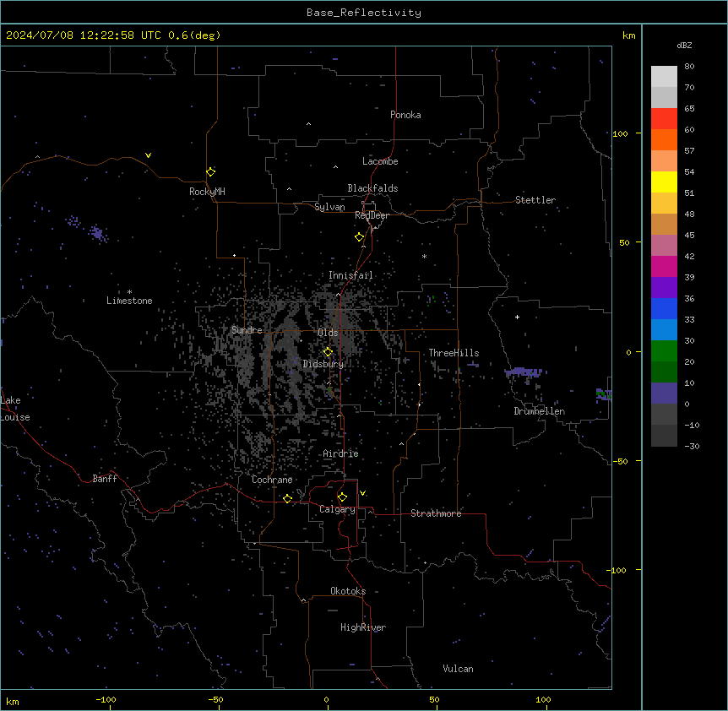The image size is (728, 711).
Task: Select the RedDeer label
Action: click(372, 215)
